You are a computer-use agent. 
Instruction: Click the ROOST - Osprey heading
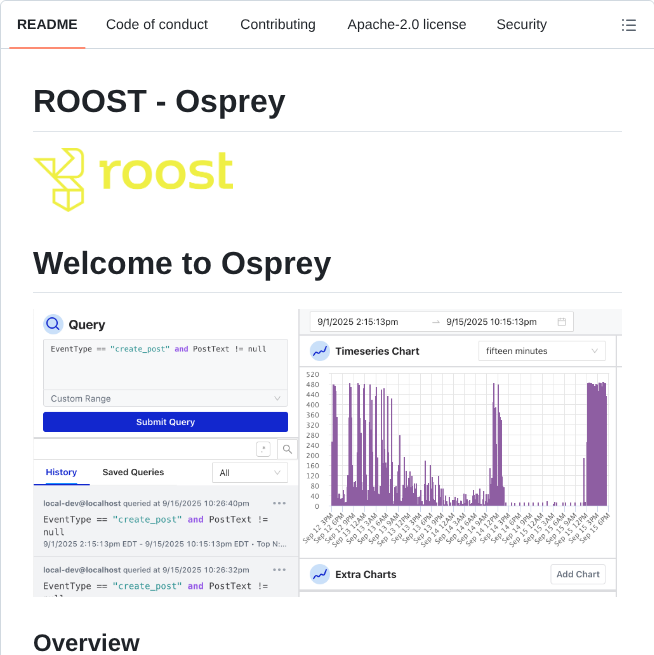click(x=159, y=102)
